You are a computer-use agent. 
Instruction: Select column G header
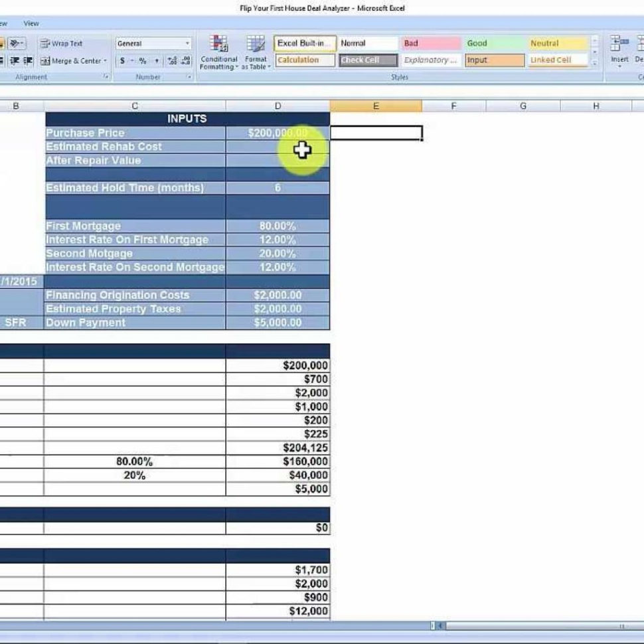click(x=523, y=106)
